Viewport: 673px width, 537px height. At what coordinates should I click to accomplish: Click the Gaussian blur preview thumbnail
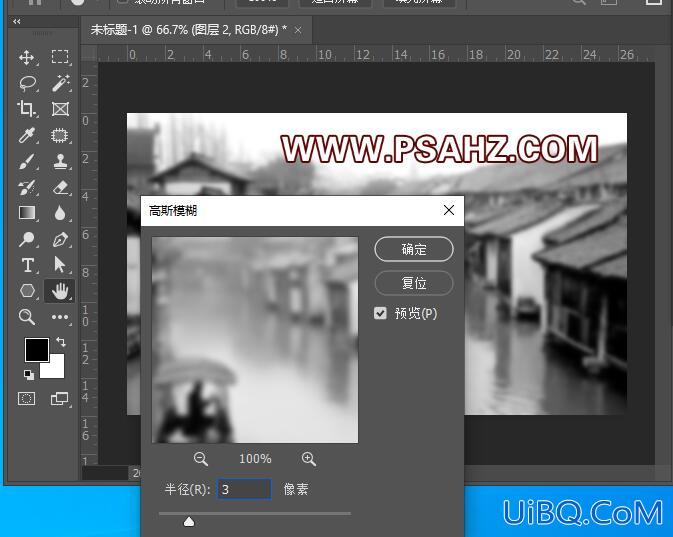pyautogui.click(x=255, y=340)
